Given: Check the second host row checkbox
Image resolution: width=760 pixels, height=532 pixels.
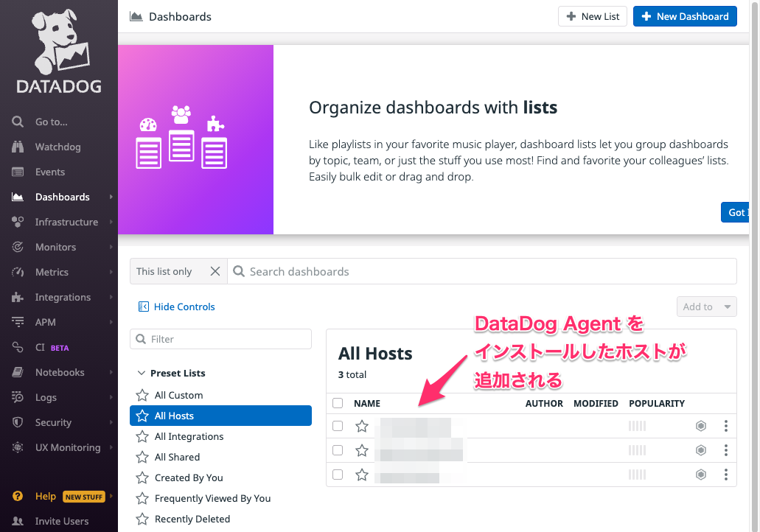Looking at the screenshot, I should pyautogui.click(x=338, y=450).
